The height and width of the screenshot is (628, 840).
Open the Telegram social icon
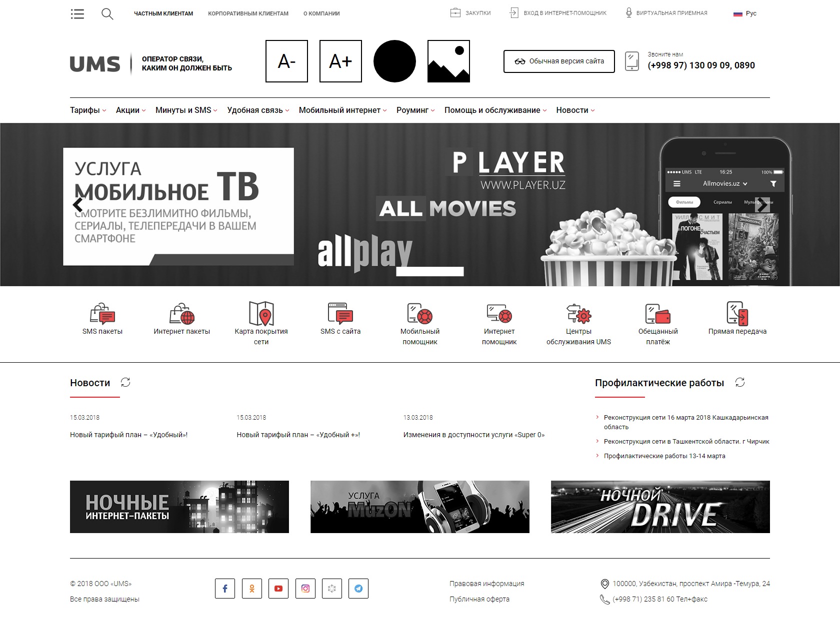point(358,589)
